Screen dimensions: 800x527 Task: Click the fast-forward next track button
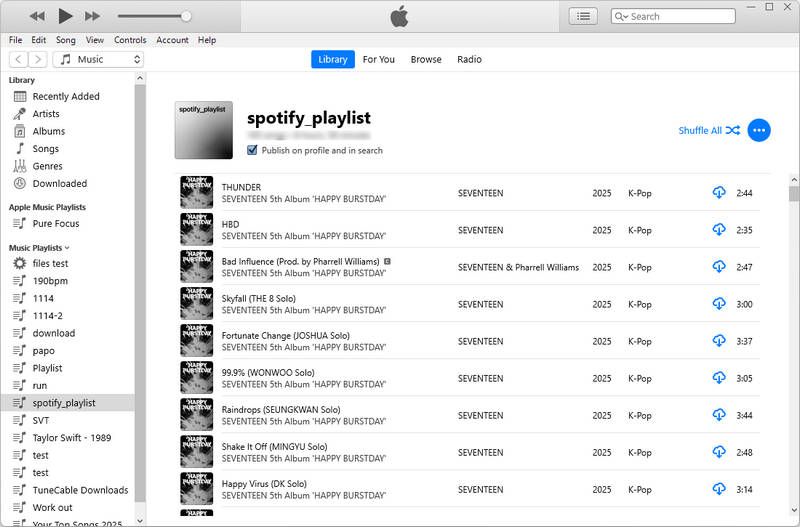[92, 16]
